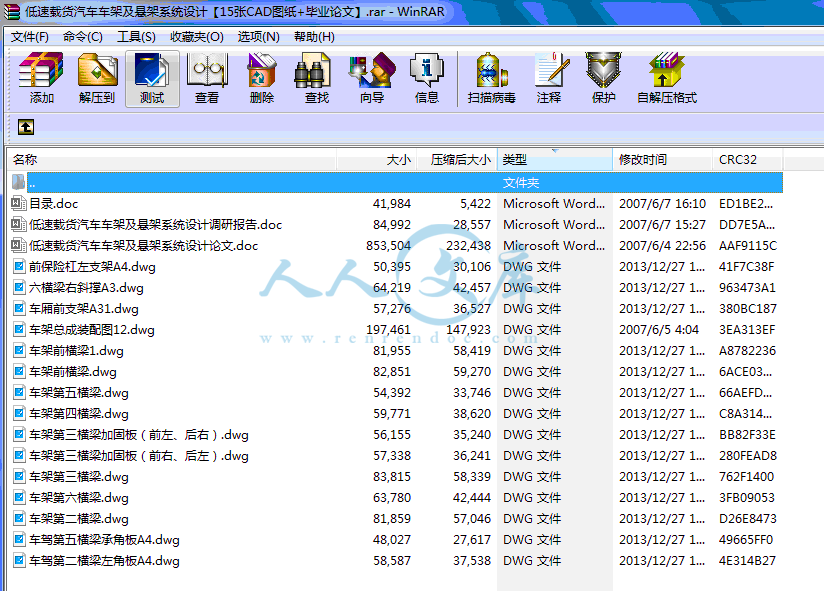Click the DWG icon beside 六横梁右斜撑A3.dwg
This screenshot has width=824, height=591.
(19, 287)
